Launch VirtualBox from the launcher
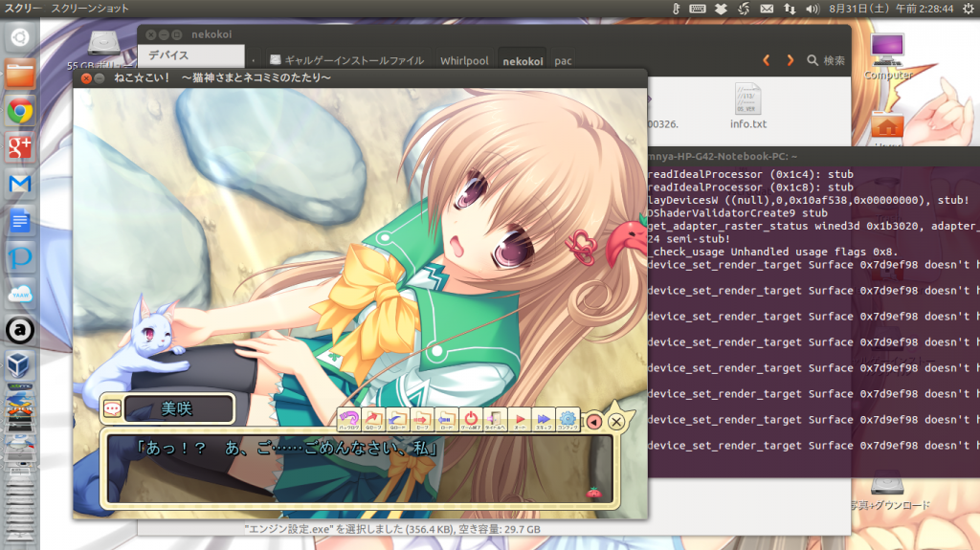 coord(20,365)
